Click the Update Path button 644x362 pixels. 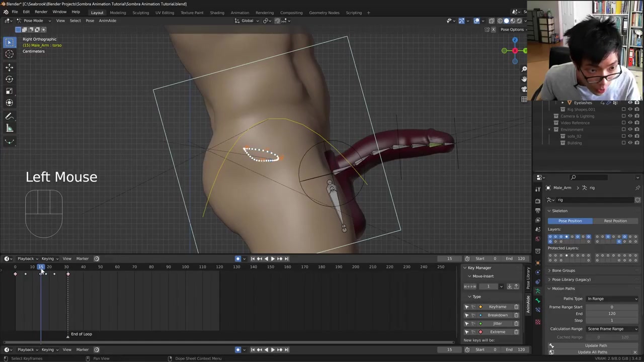tap(596, 345)
